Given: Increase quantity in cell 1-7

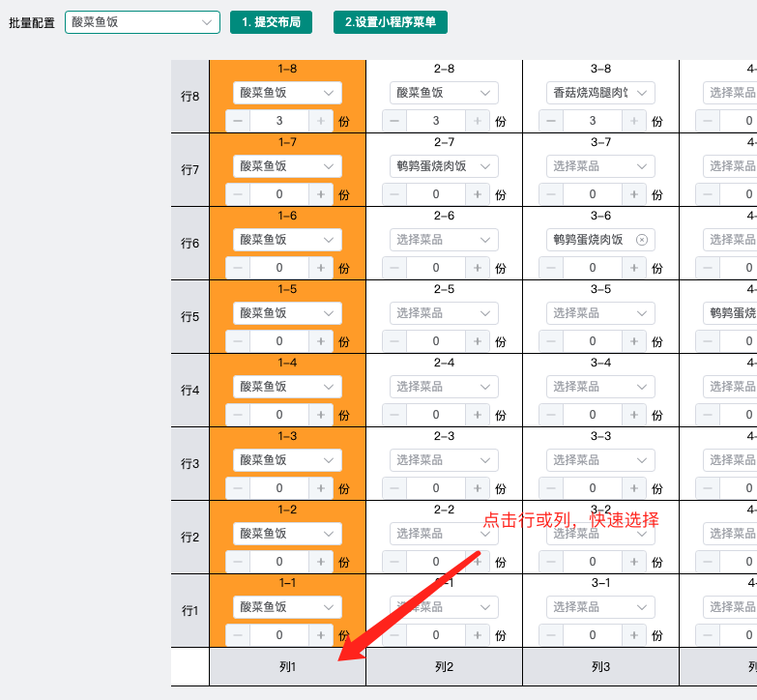Looking at the screenshot, I should tap(321, 194).
